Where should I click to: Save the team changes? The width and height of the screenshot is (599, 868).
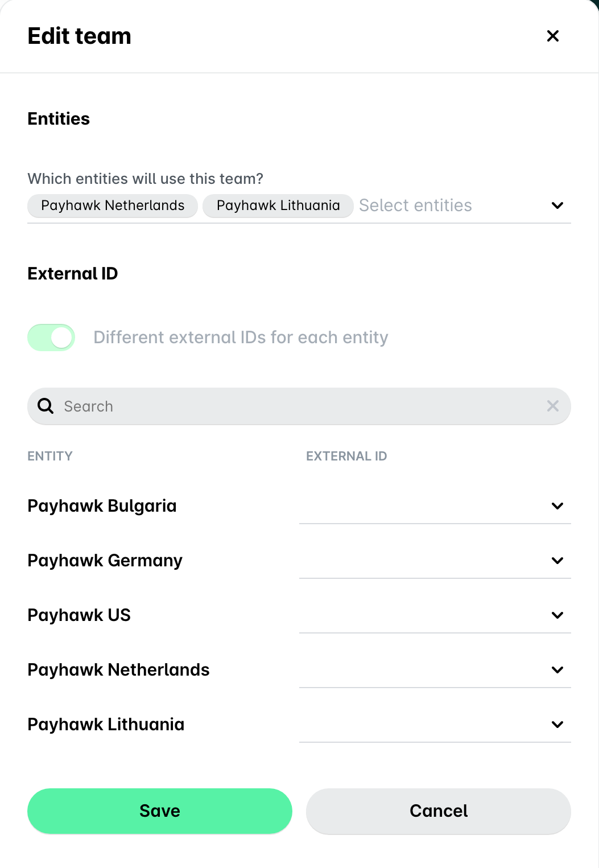tap(160, 811)
